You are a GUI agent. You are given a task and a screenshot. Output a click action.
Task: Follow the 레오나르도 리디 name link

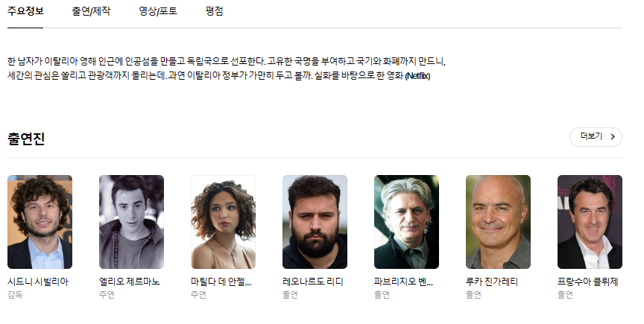pos(313,282)
